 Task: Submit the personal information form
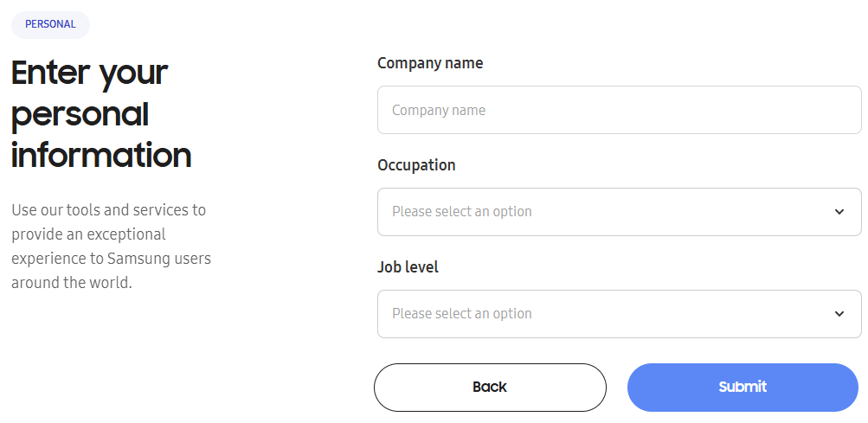(x=743, y=388)
